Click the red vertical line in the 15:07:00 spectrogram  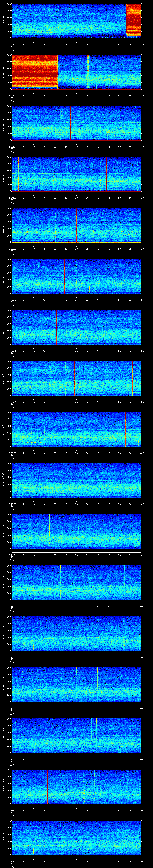pos(57,327)
